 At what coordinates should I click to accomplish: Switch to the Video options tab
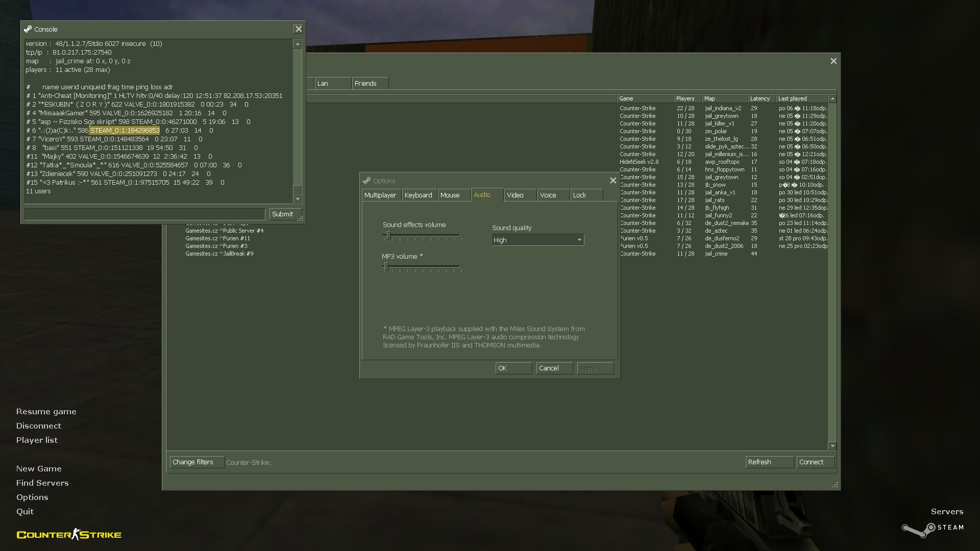(520, 195)
